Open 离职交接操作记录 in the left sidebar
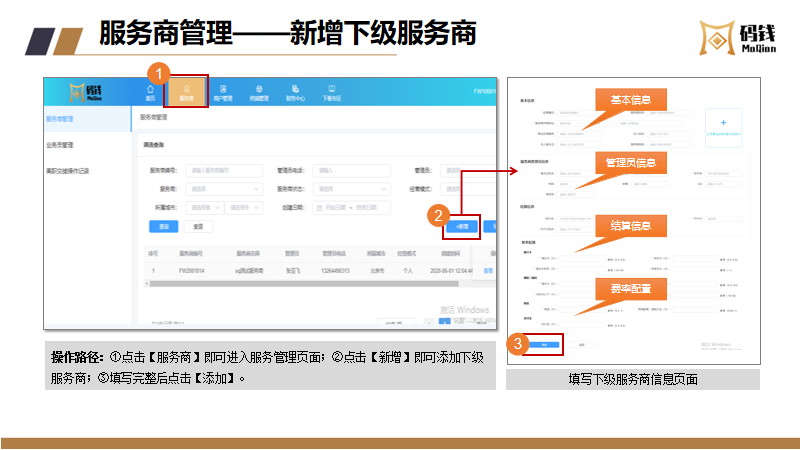Viewport: 800px width, 450px height. (x=67, y=171)
